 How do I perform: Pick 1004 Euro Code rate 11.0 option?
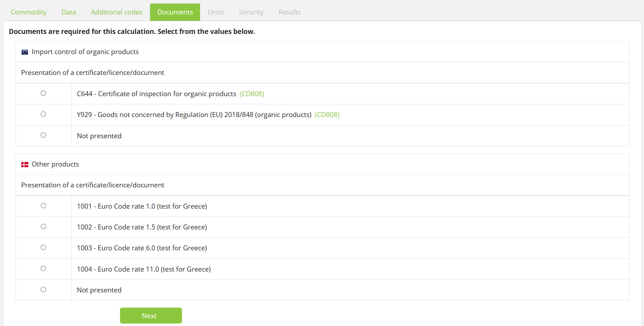(x=43, y=269)
